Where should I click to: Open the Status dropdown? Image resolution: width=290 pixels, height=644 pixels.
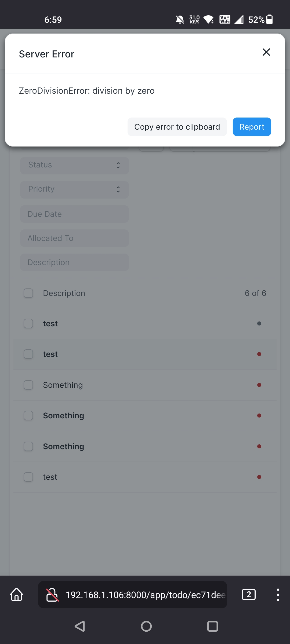click(x=74, y=165)
